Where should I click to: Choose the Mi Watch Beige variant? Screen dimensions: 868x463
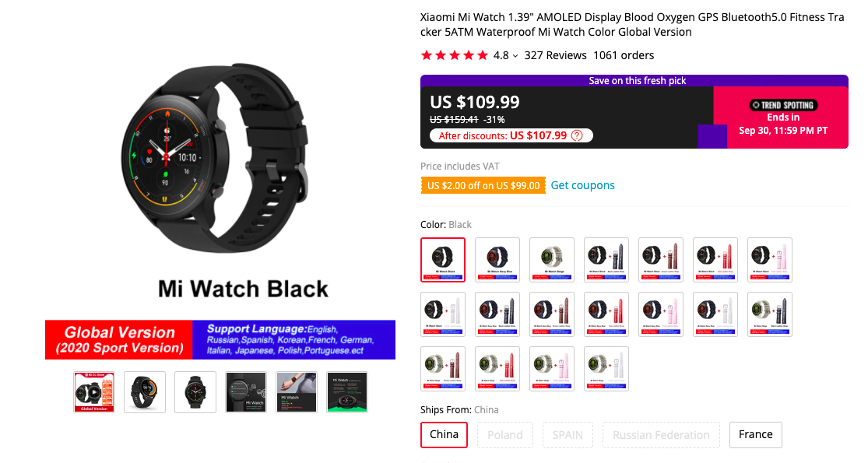(x=552, y=259)
